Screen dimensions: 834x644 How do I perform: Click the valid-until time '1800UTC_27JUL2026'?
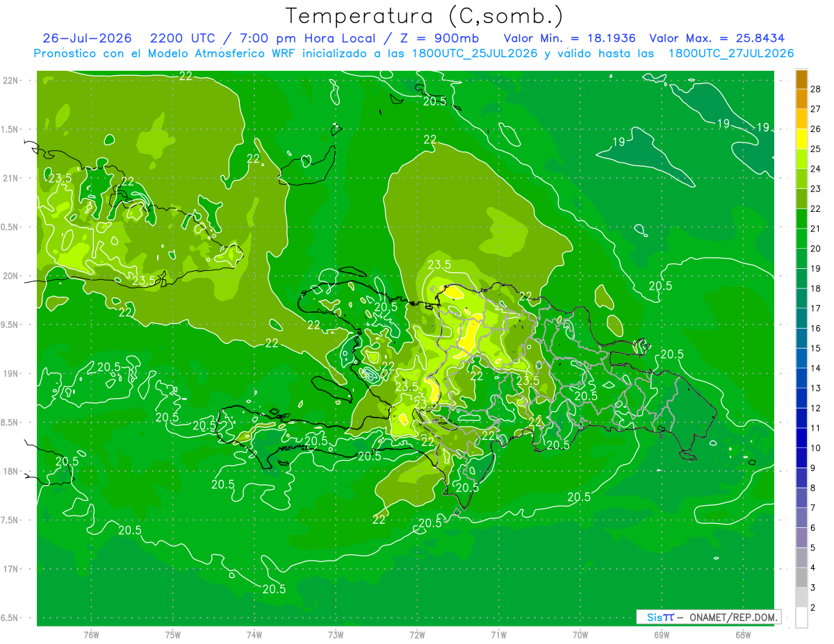click(x=731, y=53)
